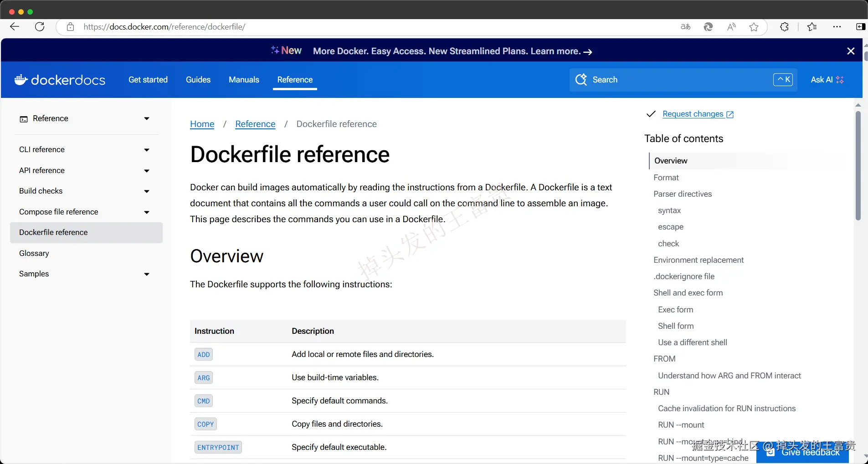Open the Reference dropdown in sidebar
Screen dimensions: 868x464
(147, 119)
